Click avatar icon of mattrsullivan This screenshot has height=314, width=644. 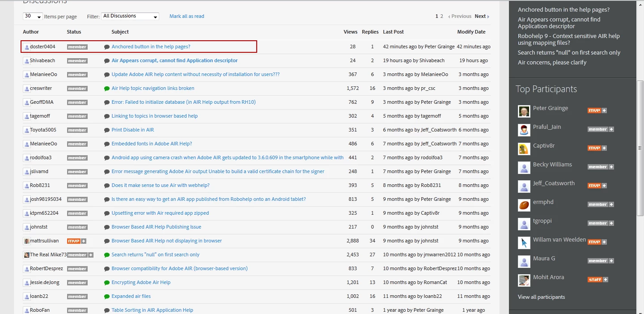tap(26, 241)
